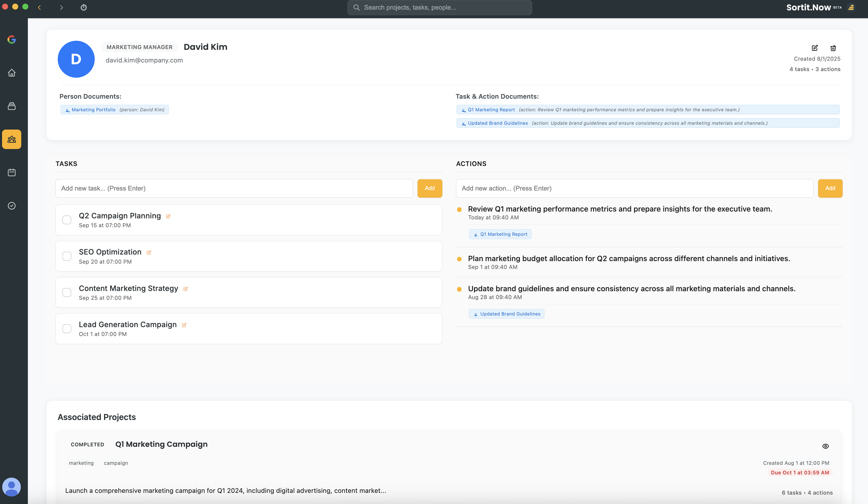Go forward using the right chevron
Viewport: 868px width, 504px height.
point(61,7)
